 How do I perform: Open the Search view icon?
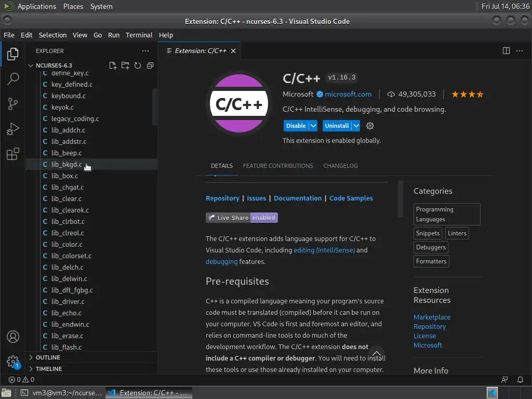[x=12, y=79]
